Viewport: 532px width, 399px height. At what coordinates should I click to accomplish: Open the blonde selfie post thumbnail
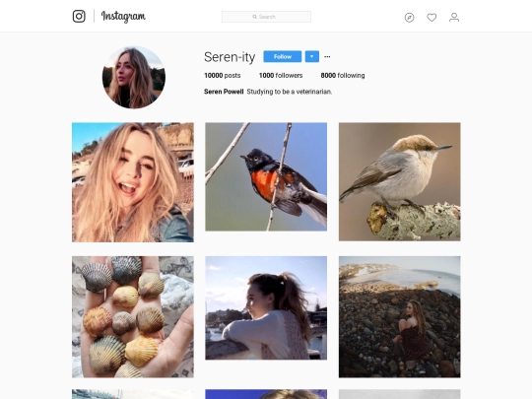coord(133,182)
